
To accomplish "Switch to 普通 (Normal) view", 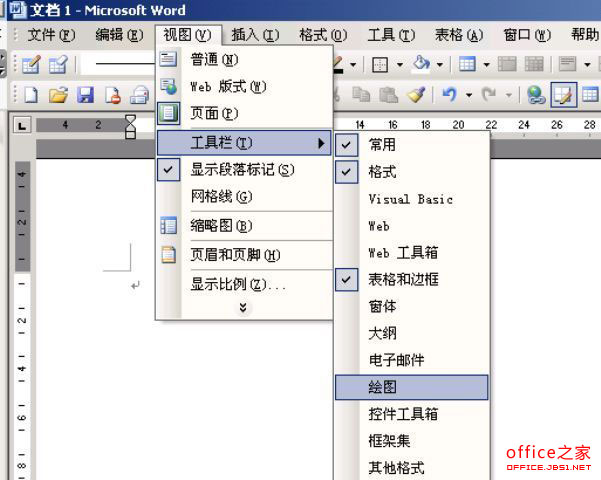I will pos(244,59).
